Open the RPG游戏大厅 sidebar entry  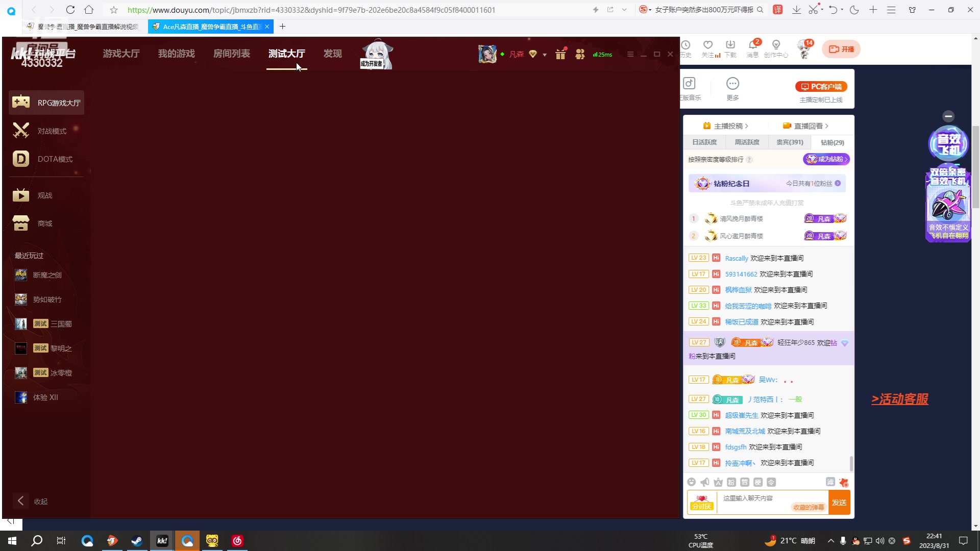(46, 103)
